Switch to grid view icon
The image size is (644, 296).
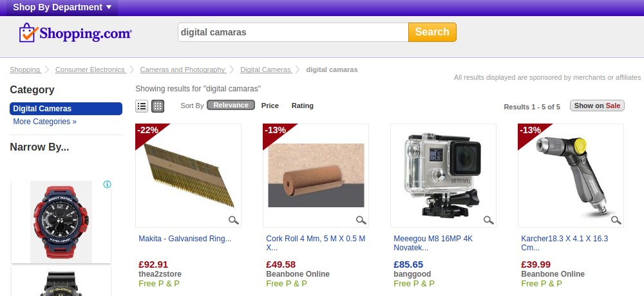coord(158,106)
